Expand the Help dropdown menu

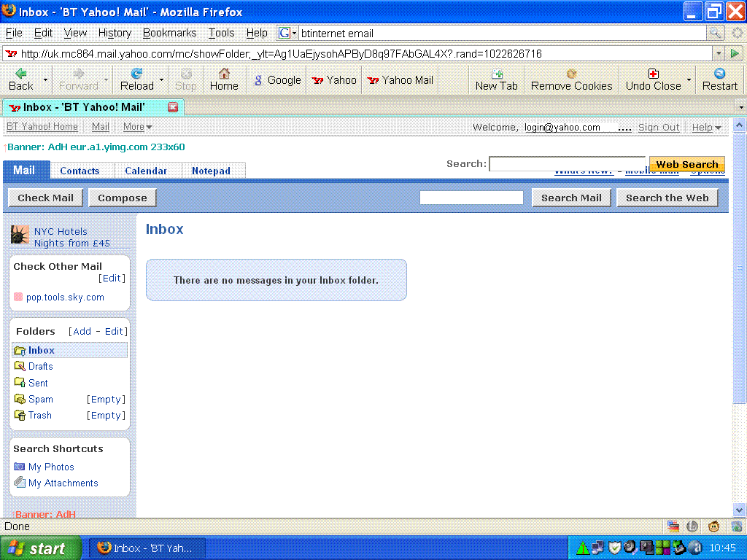pos(706,128)
